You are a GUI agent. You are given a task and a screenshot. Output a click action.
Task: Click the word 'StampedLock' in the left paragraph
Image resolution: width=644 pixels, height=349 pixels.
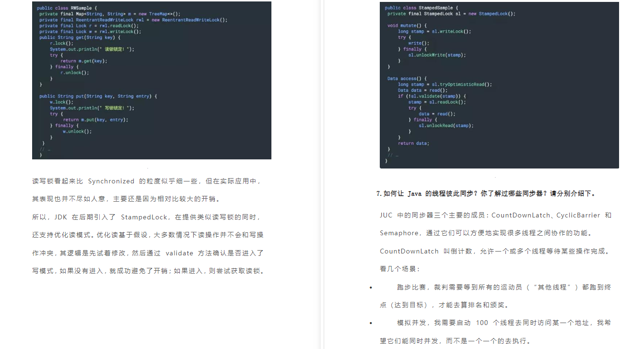point(144,217)
